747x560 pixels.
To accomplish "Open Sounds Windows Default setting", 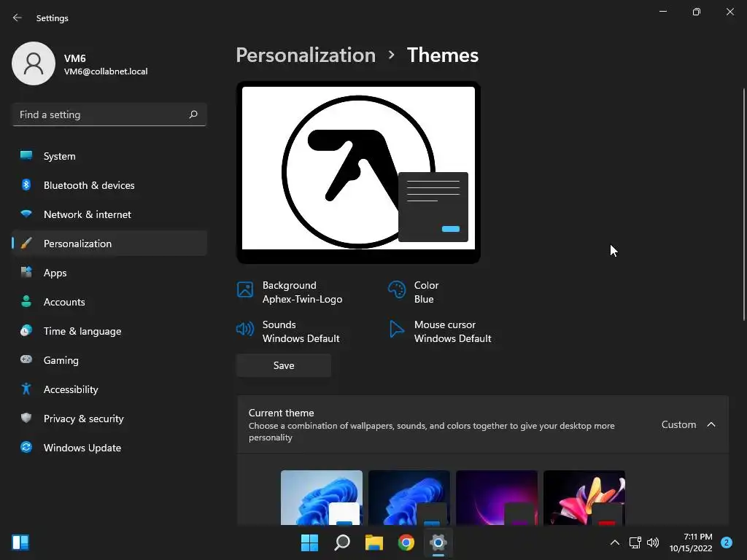I will tap(288, 332).
